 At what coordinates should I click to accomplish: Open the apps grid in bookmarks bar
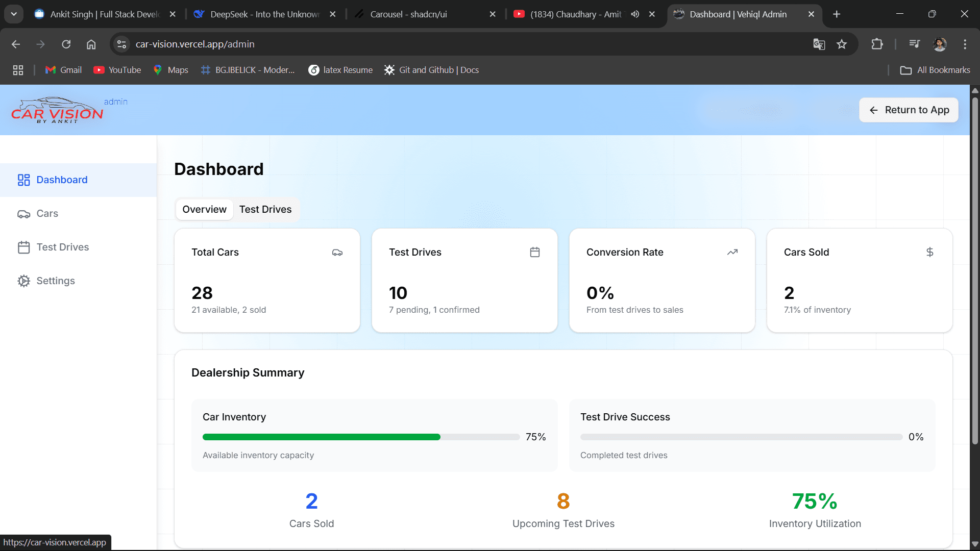(x=18, y=70)
